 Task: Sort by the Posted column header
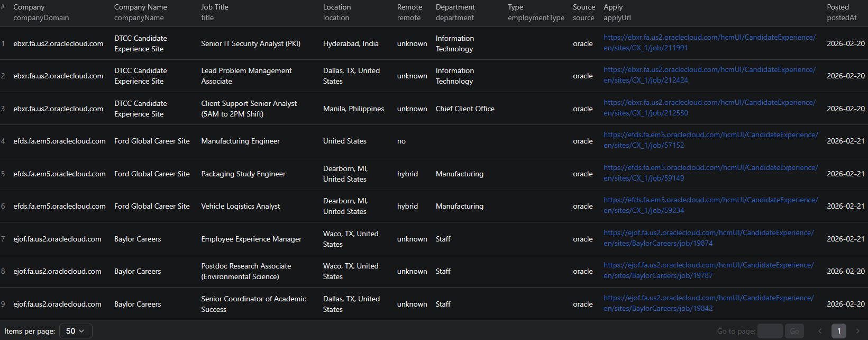coord(838,7)
